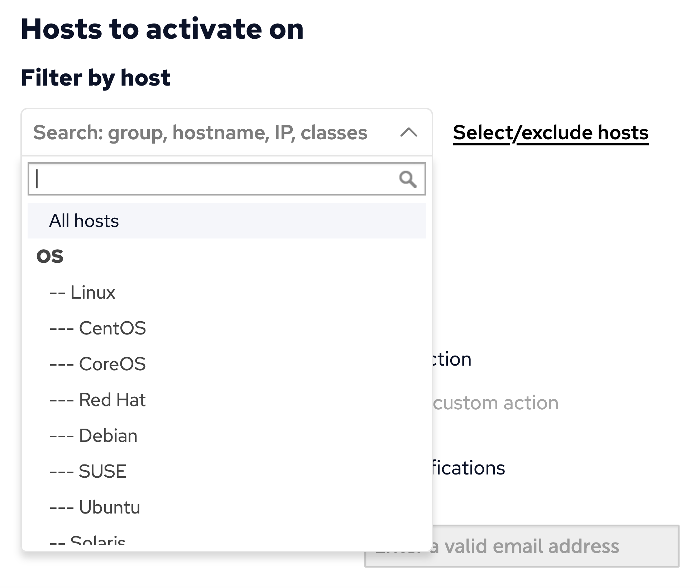The image size is (700, 588).
Task: Click the Filter by host heading
Action: (x=96, y=76)
